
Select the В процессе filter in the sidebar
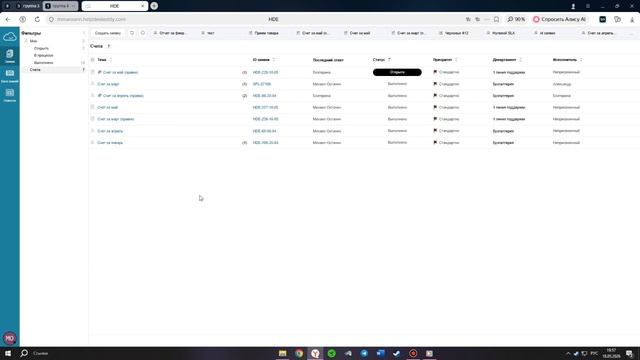pos(44,55)
